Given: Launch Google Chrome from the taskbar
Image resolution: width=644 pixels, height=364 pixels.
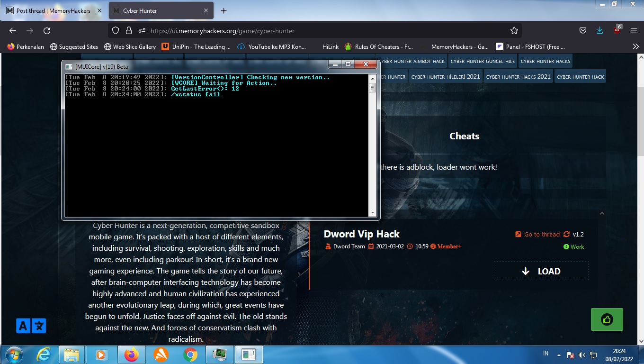Looking at the screenshot, I should point(190,355).
